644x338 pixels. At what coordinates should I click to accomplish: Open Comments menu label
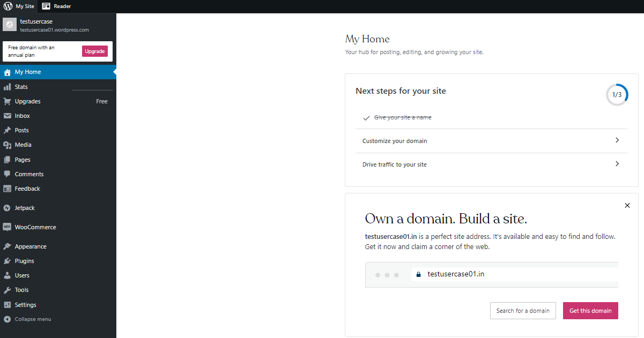click(29, 174)
